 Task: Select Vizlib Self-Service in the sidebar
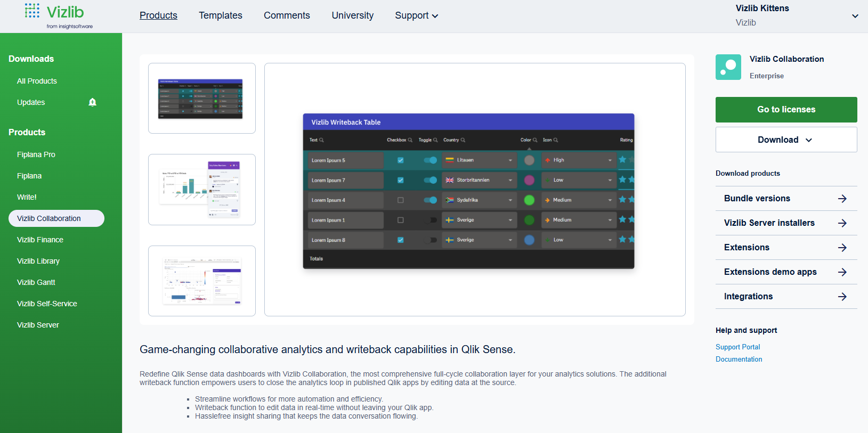47,304
